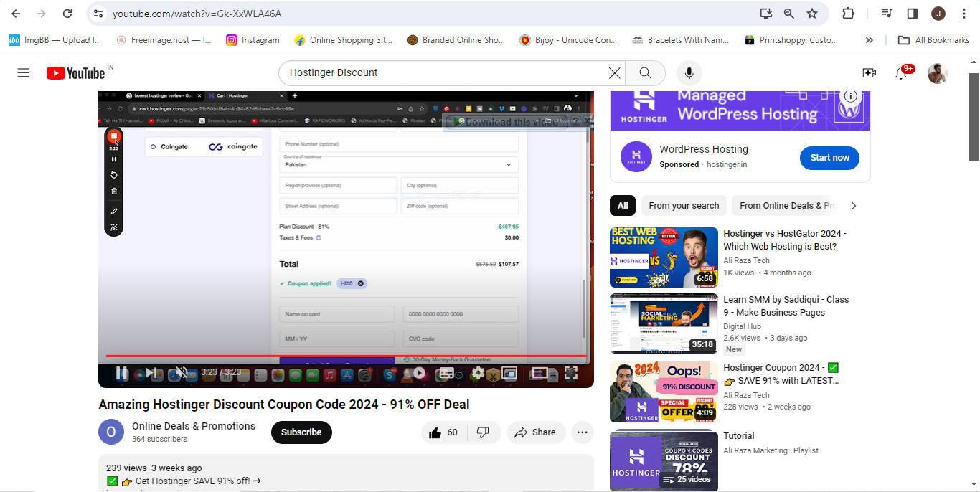
Task: Reload the current page
Action: coord(67,14)
